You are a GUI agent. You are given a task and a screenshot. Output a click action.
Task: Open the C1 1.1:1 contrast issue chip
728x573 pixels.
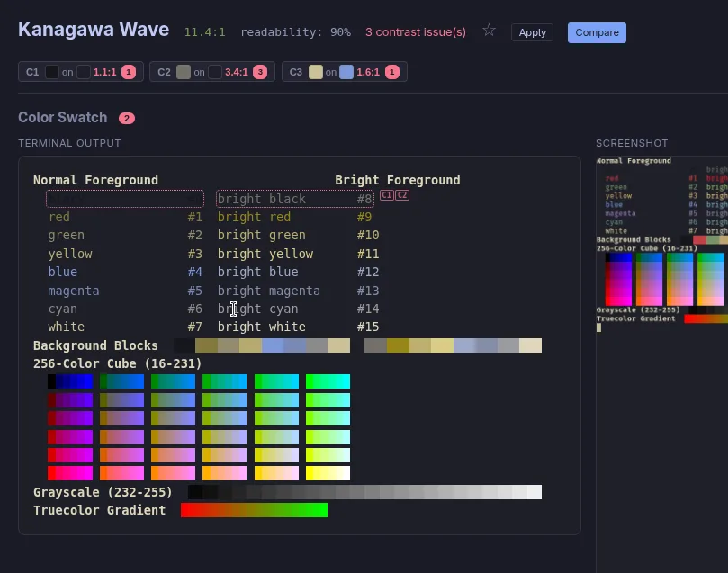coord(80,72)
